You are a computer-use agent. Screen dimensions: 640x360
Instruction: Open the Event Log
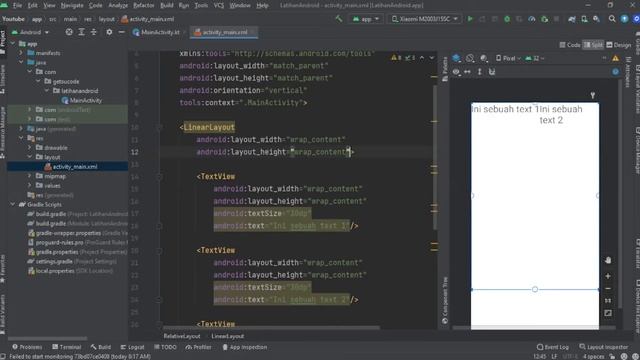point(552,347)
